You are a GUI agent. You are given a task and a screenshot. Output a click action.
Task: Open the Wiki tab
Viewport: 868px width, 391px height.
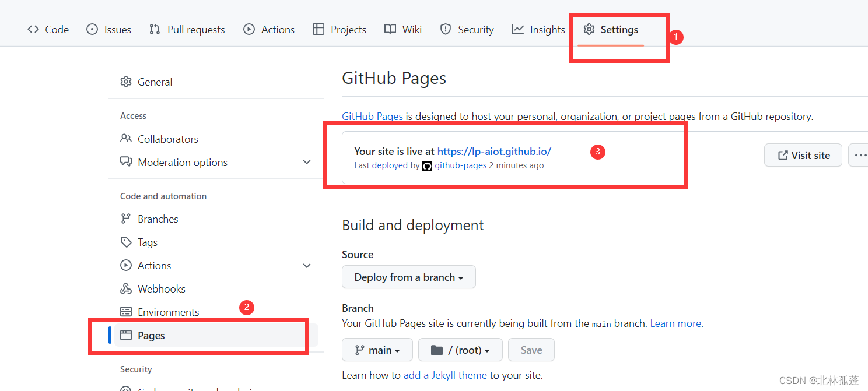pos(403,29)
